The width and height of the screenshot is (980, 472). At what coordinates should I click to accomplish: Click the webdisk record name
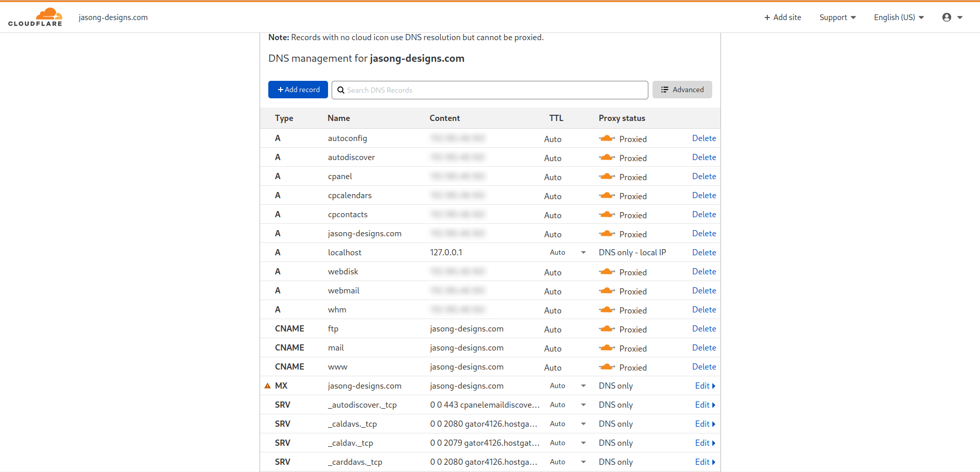point(343,271)
